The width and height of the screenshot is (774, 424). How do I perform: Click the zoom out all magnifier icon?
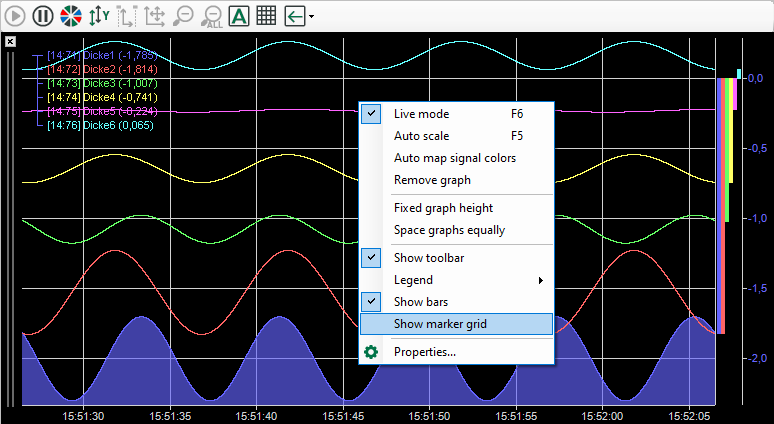coord(211,16)
